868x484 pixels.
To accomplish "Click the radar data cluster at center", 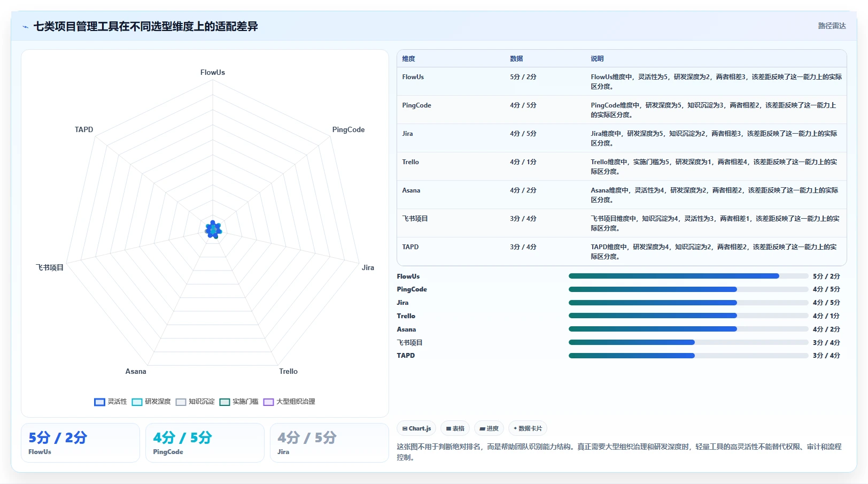I will tap(213, 230).
